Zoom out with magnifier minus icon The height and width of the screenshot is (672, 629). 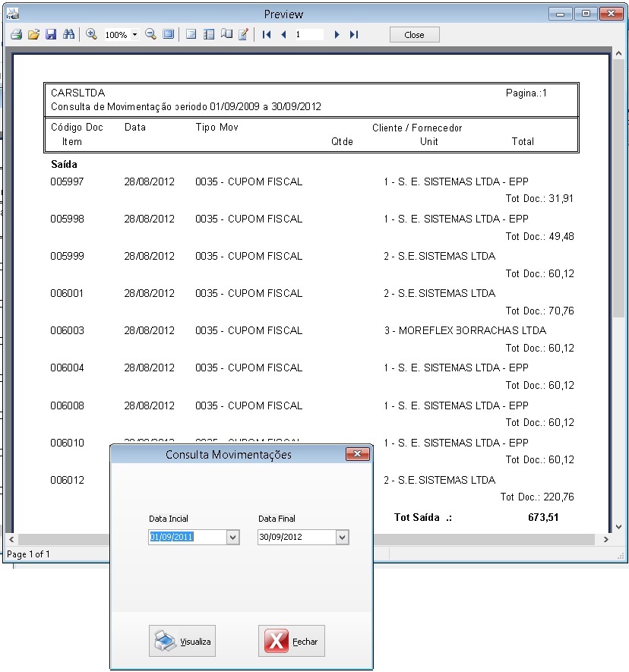click(150, 35)
